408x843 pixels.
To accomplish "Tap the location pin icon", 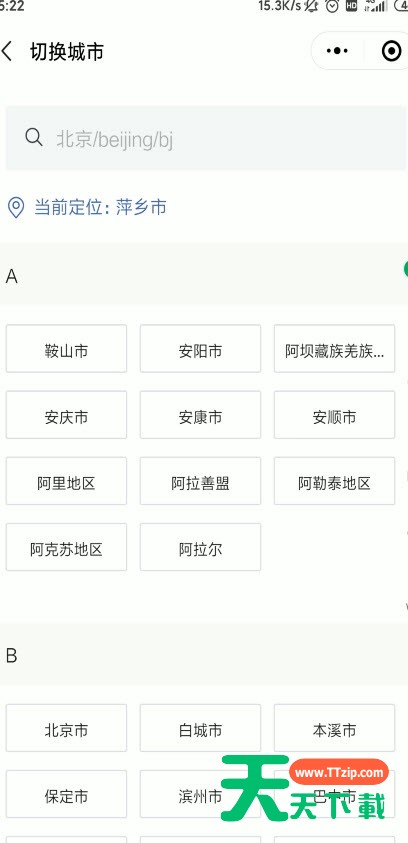I will [x=16, y=208].
